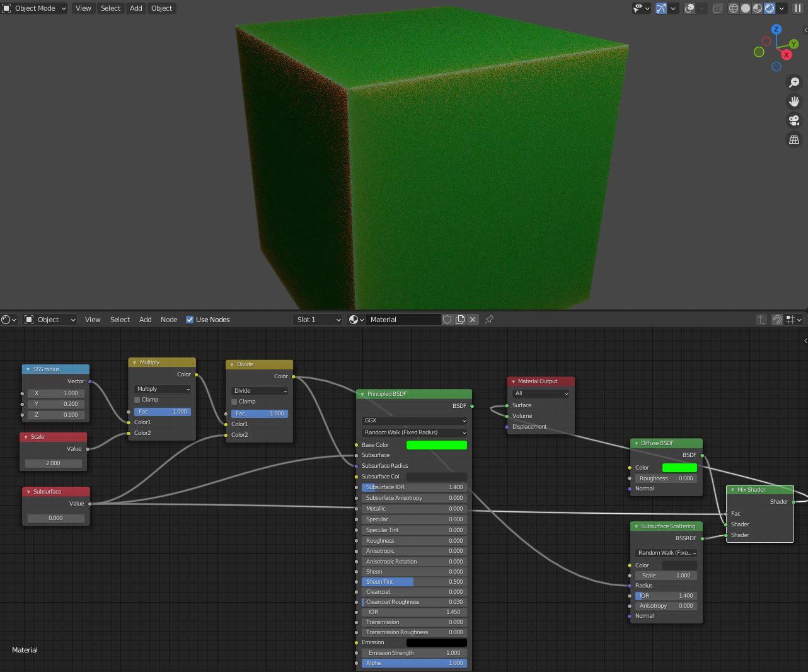
Task: Adjust the Alpha slider
Action: [414, 663]
